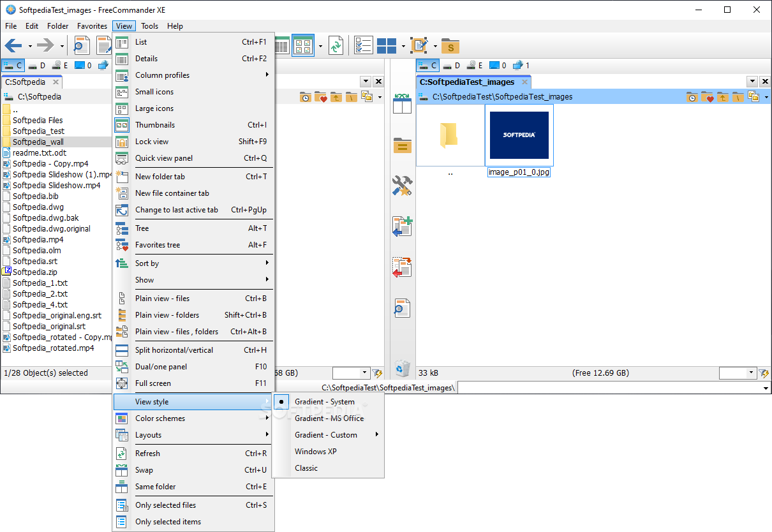Open file viewer icon with magnifier in toolbar

pyautogui.click(x=82, y=46)
